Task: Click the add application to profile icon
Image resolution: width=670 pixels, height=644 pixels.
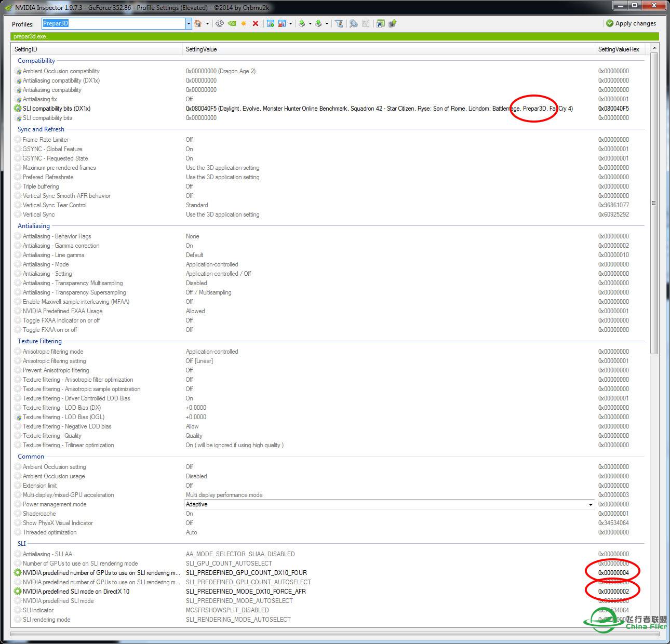Action: click(x=270, y=23)
